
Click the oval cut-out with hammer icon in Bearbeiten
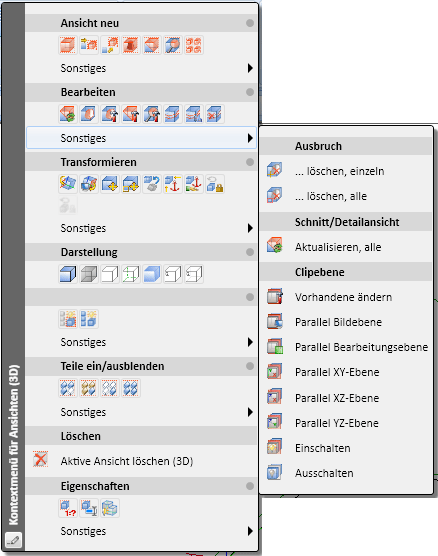(x=110, y=114)
